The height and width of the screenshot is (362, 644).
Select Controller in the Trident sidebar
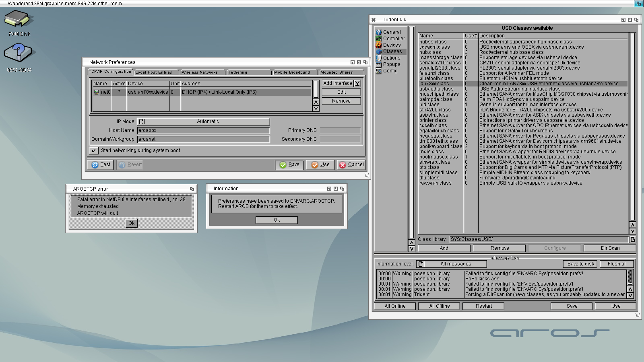pos(391,39)
